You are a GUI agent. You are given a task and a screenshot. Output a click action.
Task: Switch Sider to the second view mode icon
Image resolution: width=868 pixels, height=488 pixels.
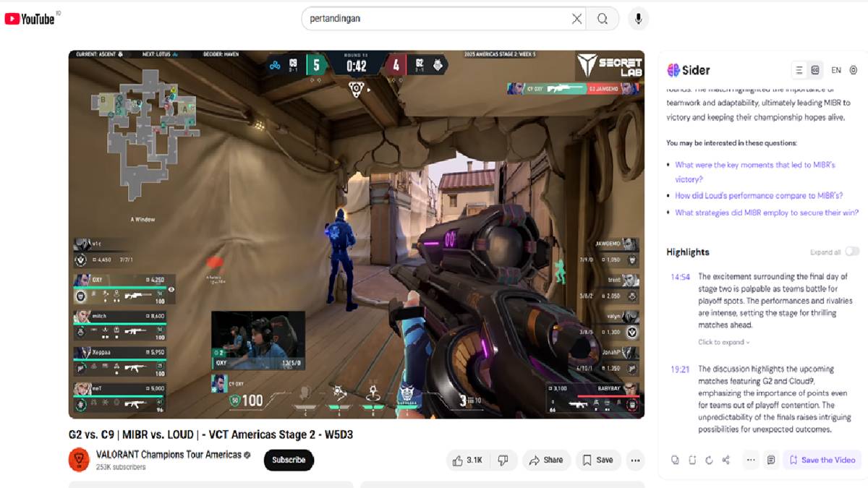(815, 70)
